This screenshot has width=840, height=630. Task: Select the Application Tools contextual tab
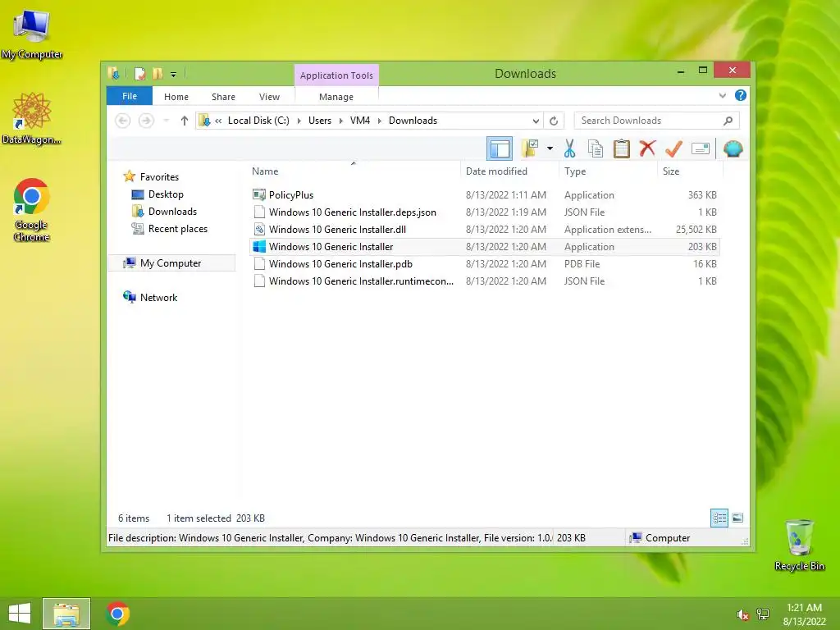point(336,75)
